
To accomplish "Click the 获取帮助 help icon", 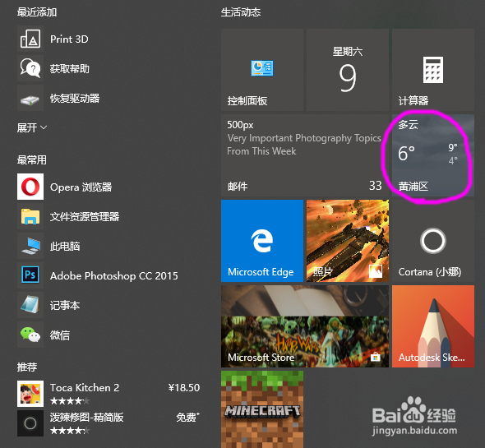I will point(30,68).
